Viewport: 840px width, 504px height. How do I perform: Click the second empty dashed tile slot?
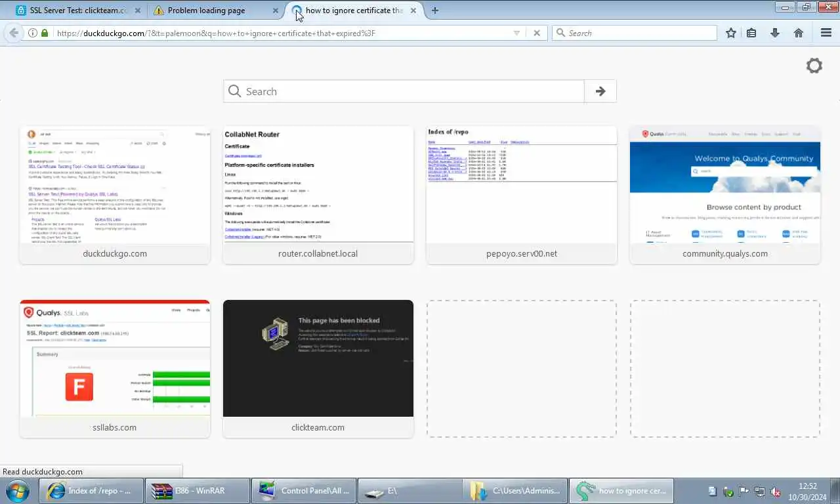point(725,369)
